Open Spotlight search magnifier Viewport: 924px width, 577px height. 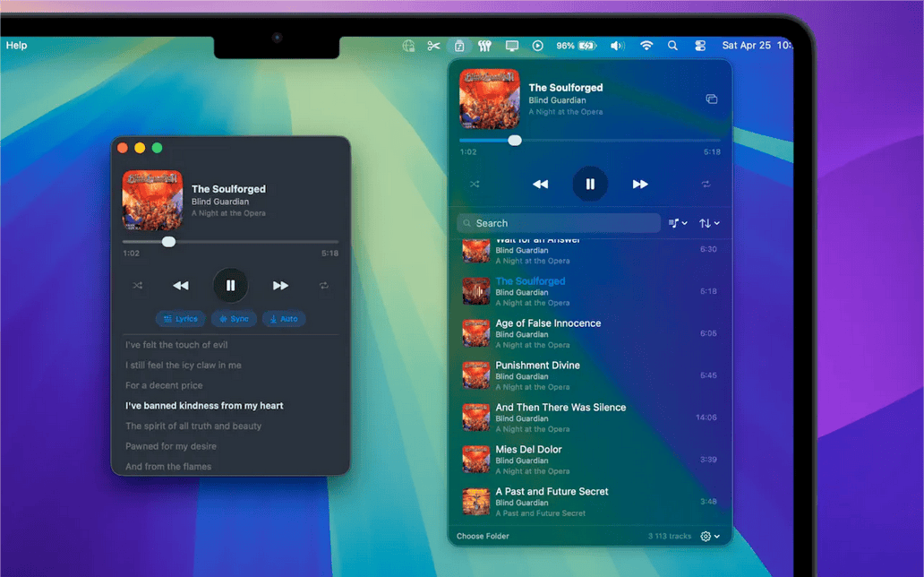[672, 46]
